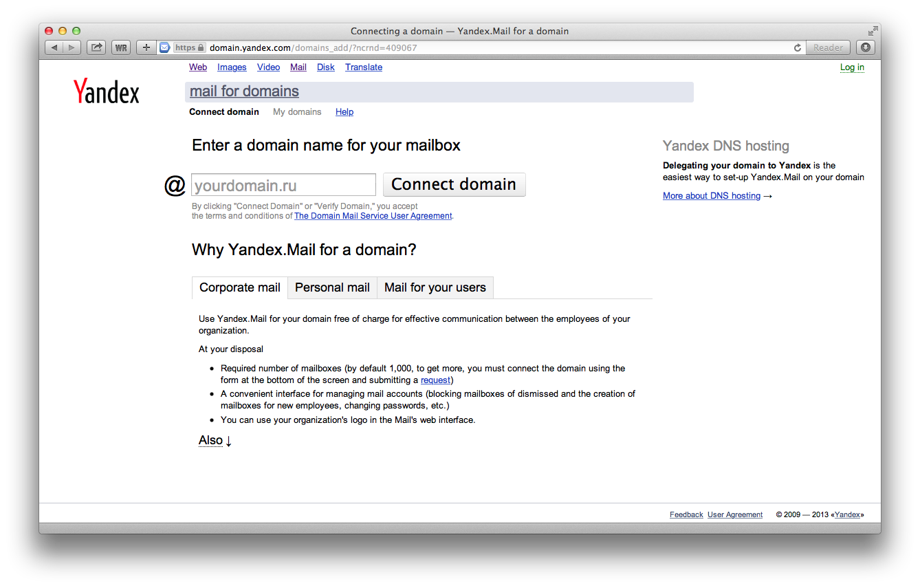Open the Images link
The width and height of the screenshot is (920, 588).
[232, 67]
